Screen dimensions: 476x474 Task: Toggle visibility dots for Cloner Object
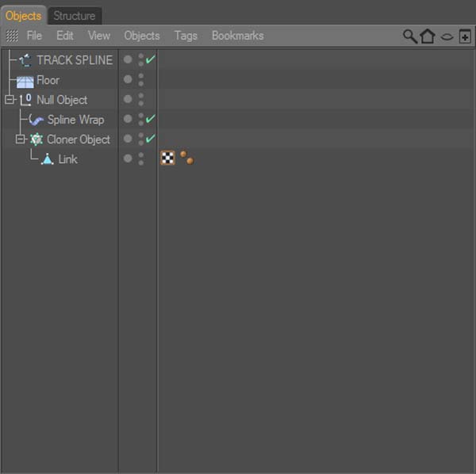click(141, 139)
